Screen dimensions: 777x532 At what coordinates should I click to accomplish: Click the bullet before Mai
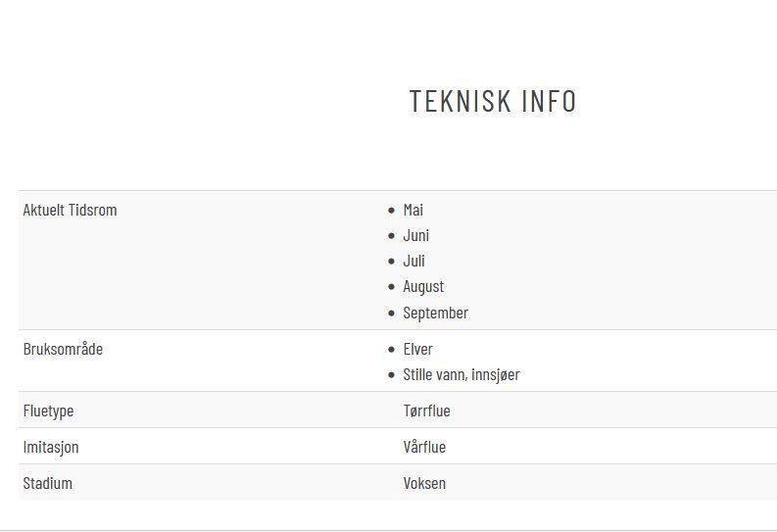(392, 211)
